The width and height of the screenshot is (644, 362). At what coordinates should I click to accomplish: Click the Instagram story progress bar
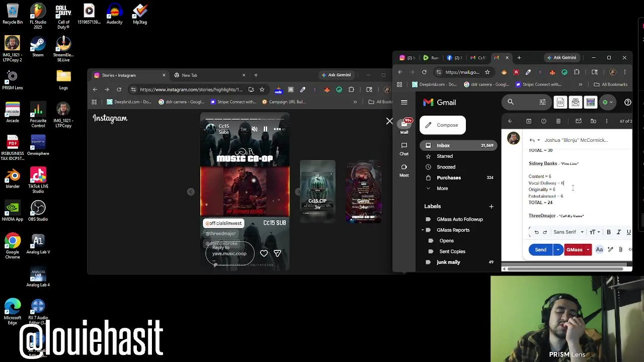coord(245,120)
